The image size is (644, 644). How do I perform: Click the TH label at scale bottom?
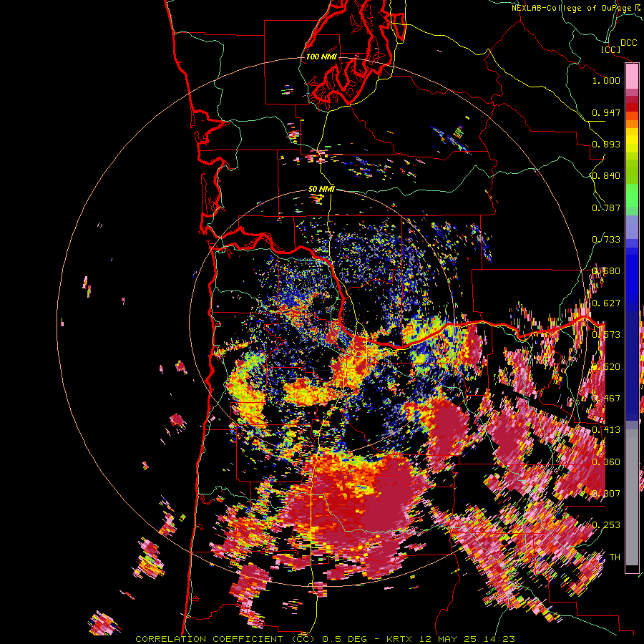click(x=615, y=557)
